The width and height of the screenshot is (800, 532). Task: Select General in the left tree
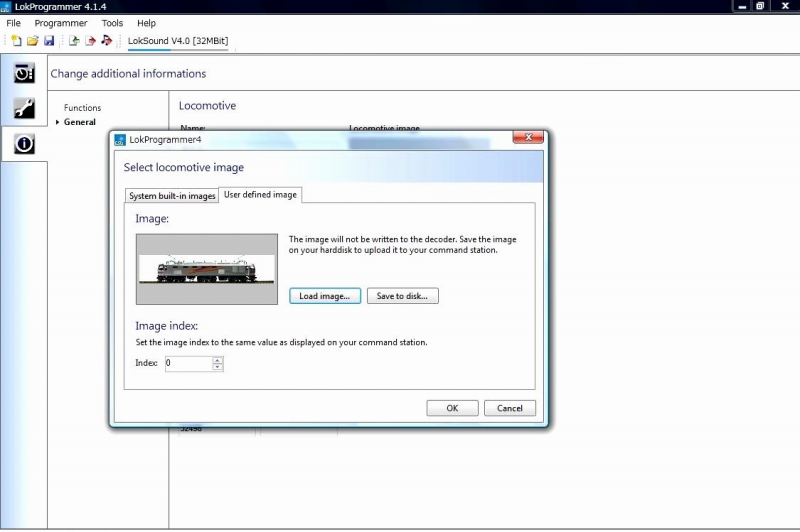(x=80, y=122)
